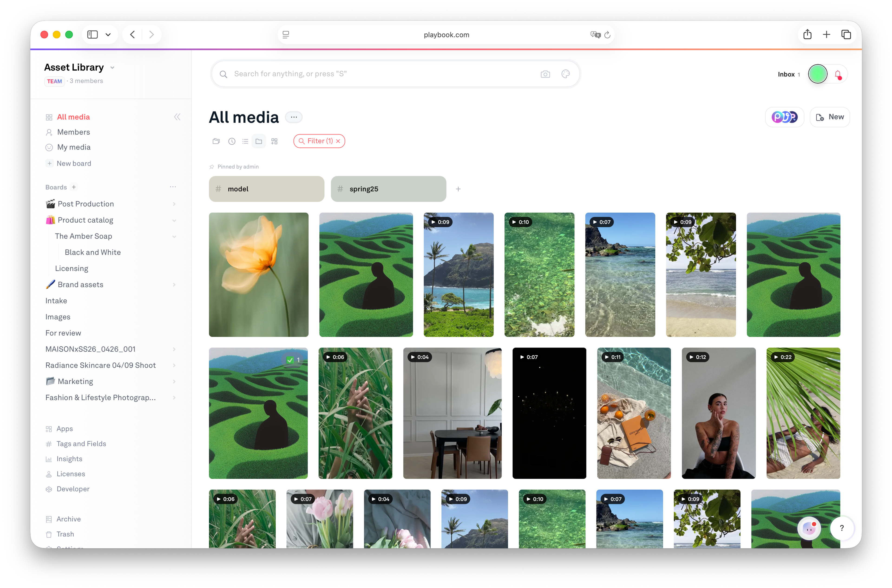Click the notification bell icon
Screen dimensions: 892x588
click(838, 75)
